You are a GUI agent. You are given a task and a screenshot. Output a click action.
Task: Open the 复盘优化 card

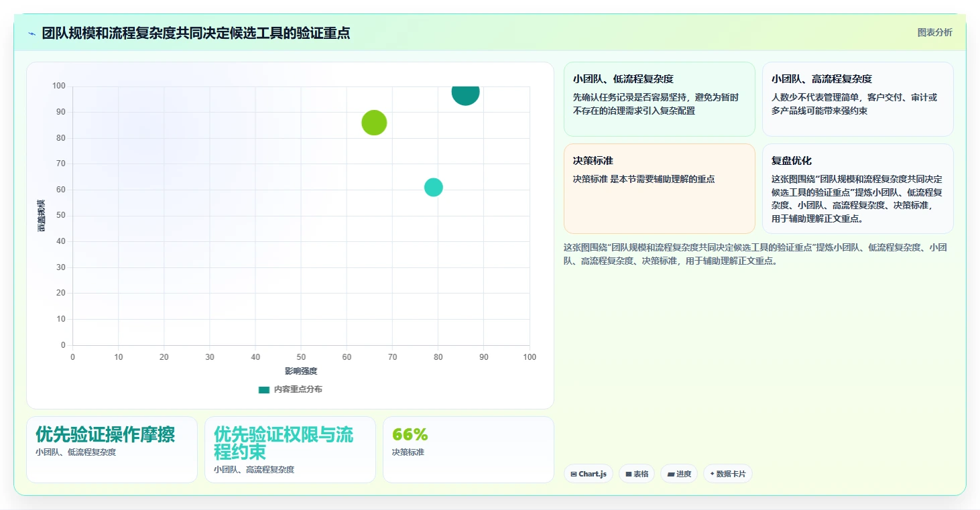pyautogui.click(x=858, y=188)
